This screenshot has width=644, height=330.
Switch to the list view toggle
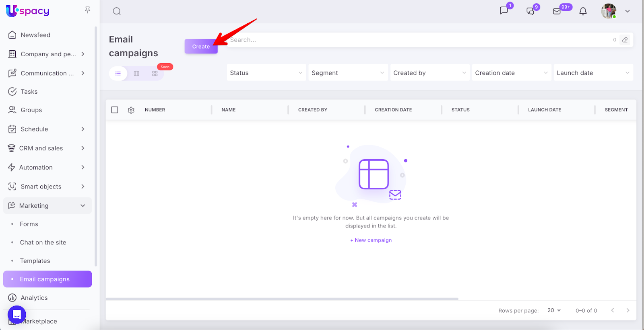pos(118,74)
